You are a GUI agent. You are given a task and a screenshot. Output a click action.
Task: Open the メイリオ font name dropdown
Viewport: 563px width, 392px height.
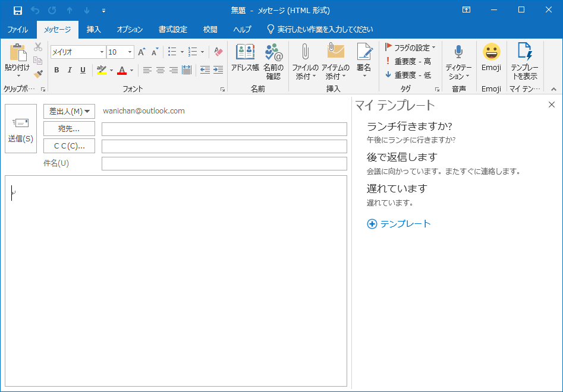pyautogui.click(x=102, y=52)
